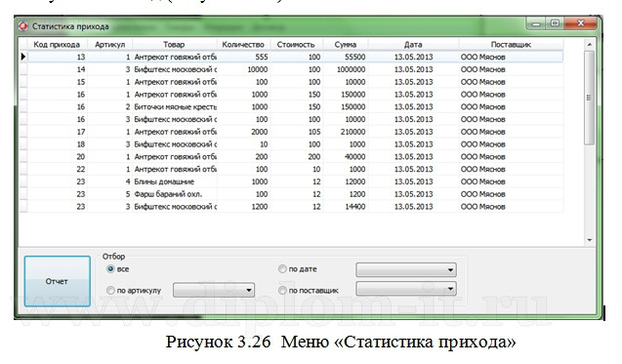Viewport: 622px width, 364px height.
Task: Select the code cell 18
Action: pyautogui.click(x=57, y=144)
